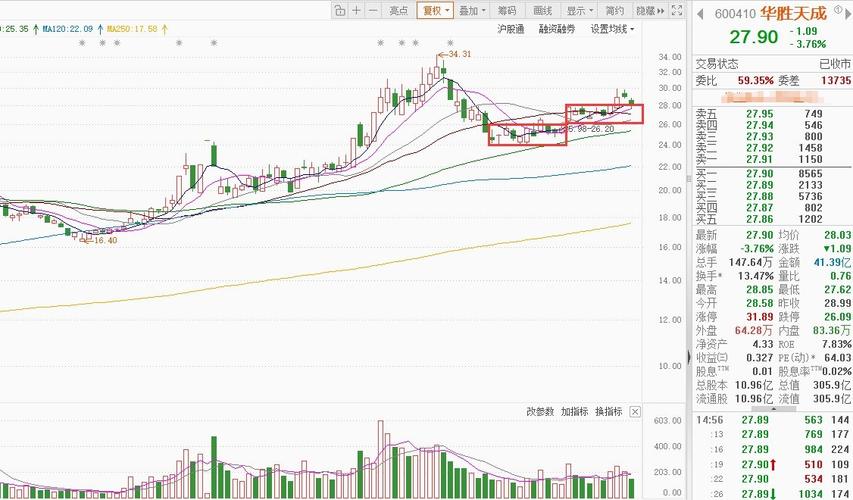Click the 卖一 price 27.91
Screen dimensions: 853x500
[x=759, y=159]
